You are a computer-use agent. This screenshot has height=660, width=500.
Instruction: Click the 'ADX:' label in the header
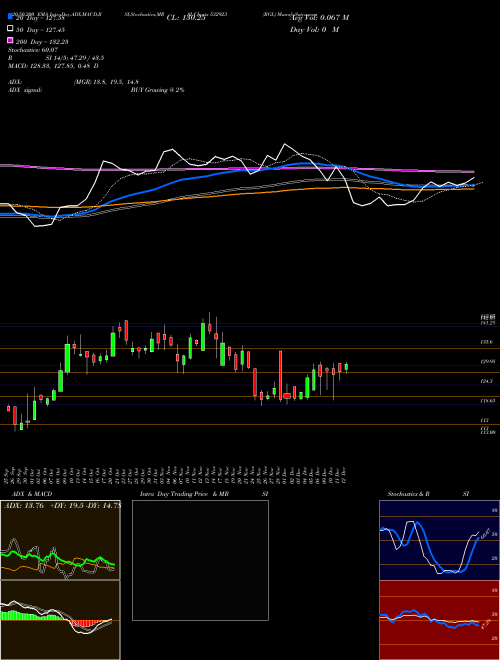tap(16, 82)
